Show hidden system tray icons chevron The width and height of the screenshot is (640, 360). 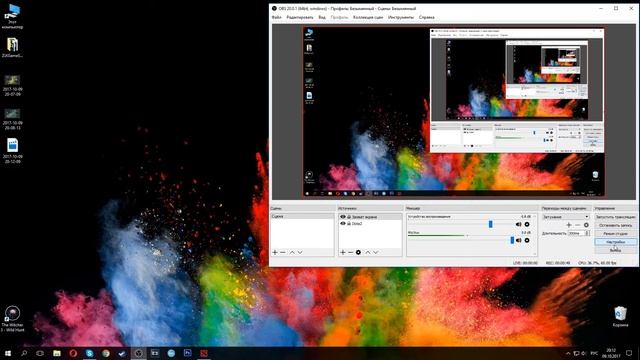click(568, 353)
